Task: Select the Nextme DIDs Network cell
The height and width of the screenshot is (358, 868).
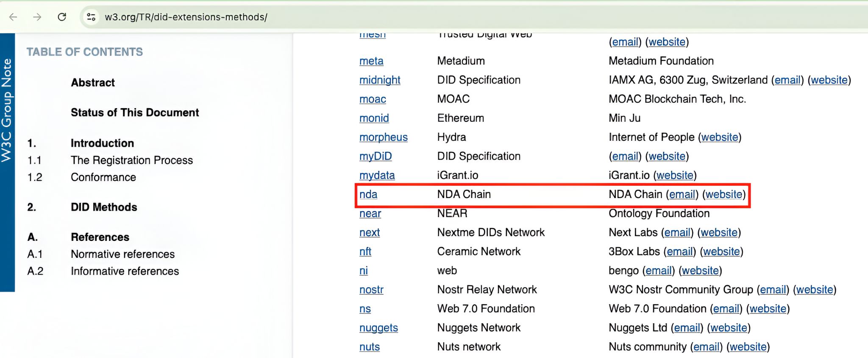Action: (491, 232)
